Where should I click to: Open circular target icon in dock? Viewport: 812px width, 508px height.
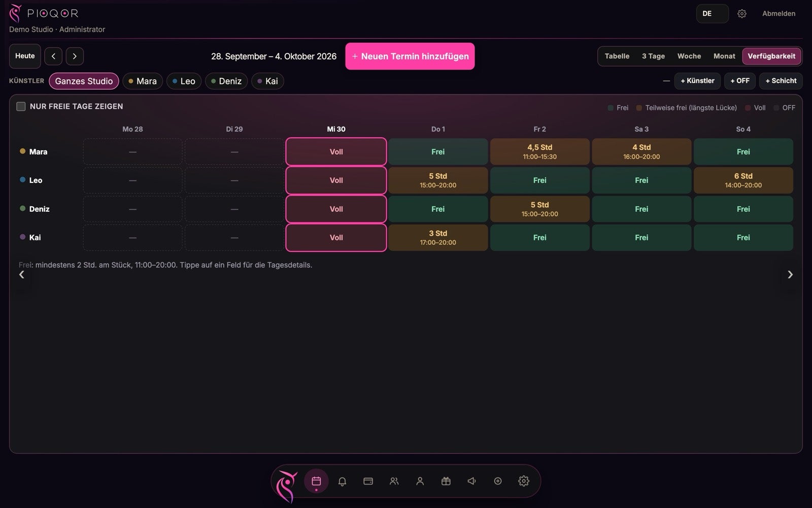[x=497, y=481]
